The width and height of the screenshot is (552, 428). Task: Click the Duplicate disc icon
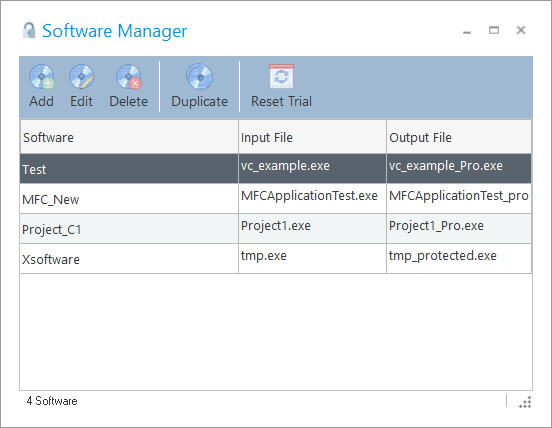click(200, 76)
